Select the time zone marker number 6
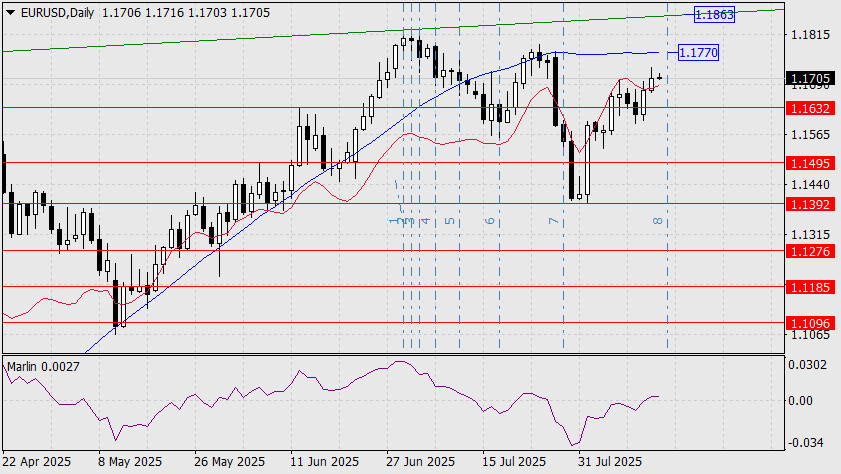The image size is (841, 474). [490, 221]
